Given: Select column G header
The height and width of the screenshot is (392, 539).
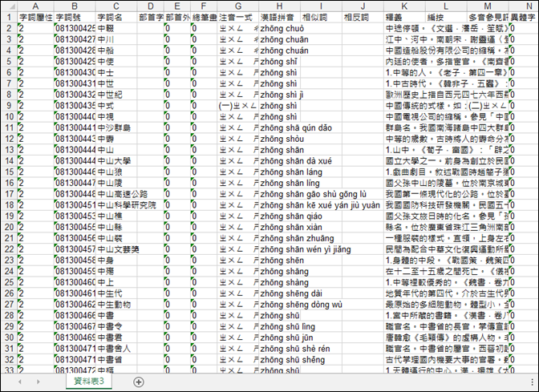Looking at the screenshot, I should coord(238,6).
